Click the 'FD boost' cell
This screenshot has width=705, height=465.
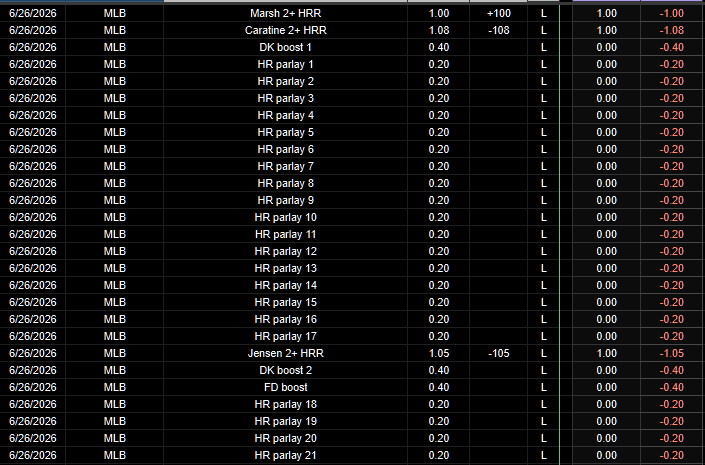(286, 388)
